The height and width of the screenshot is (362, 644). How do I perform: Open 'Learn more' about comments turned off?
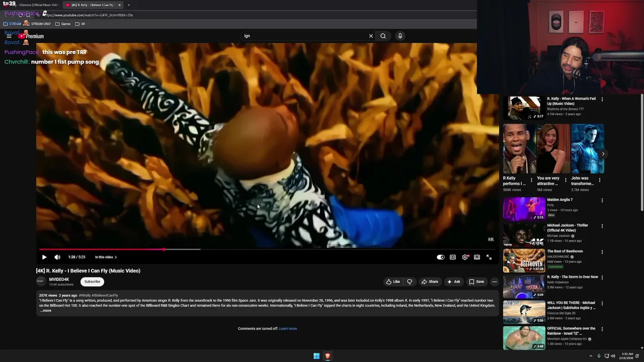coord(288,329)
